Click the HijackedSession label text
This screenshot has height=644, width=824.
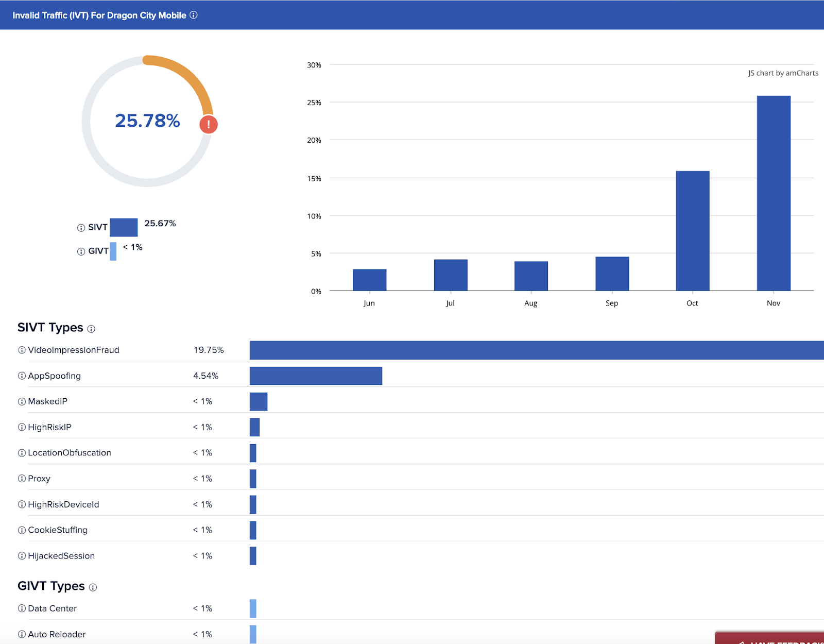point(61,556)
